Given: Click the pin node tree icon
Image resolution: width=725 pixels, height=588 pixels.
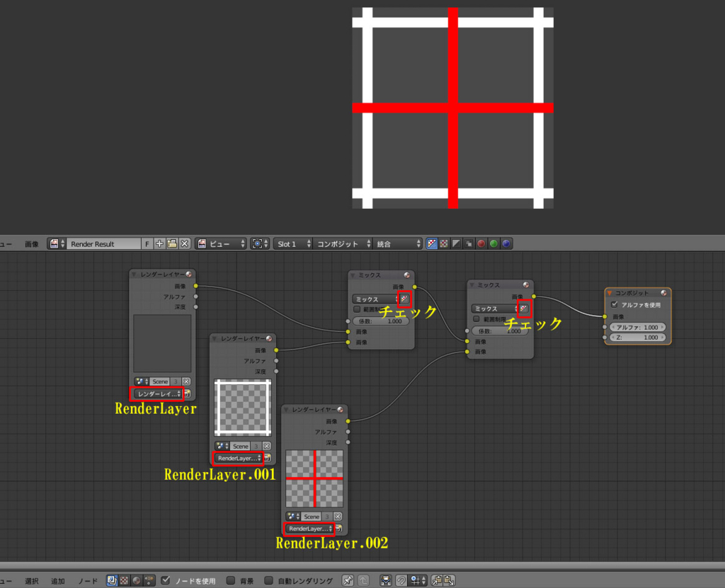Looking at the screenshot, I should 348,581.
